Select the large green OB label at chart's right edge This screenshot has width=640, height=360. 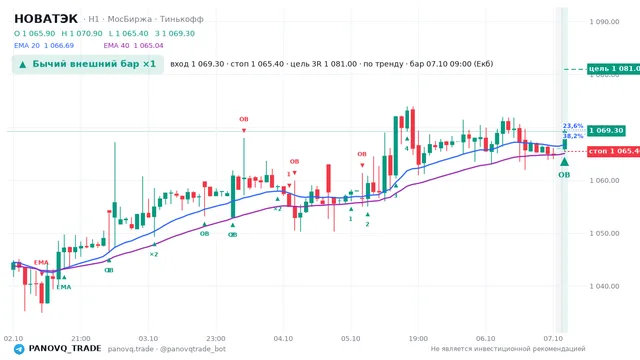click(x=564, y=175)
